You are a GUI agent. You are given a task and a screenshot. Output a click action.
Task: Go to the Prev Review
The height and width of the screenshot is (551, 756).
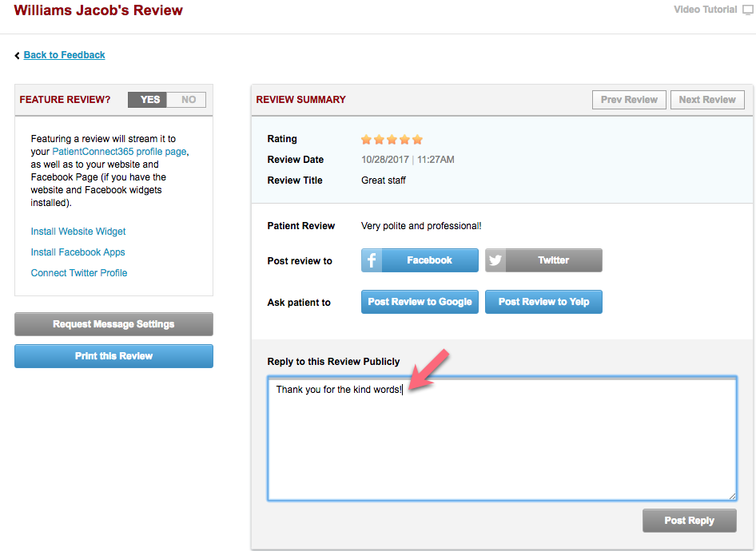(x=629, y=100)
